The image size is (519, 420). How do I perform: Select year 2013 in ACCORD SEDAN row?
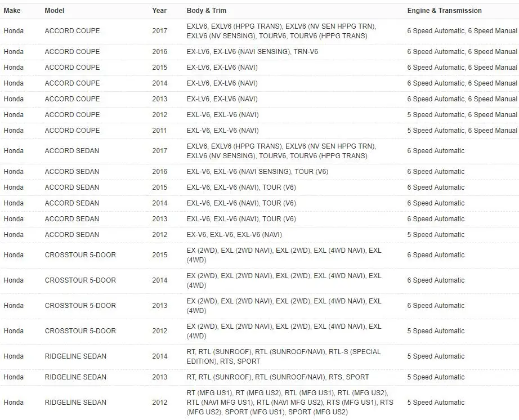[159, 219]
